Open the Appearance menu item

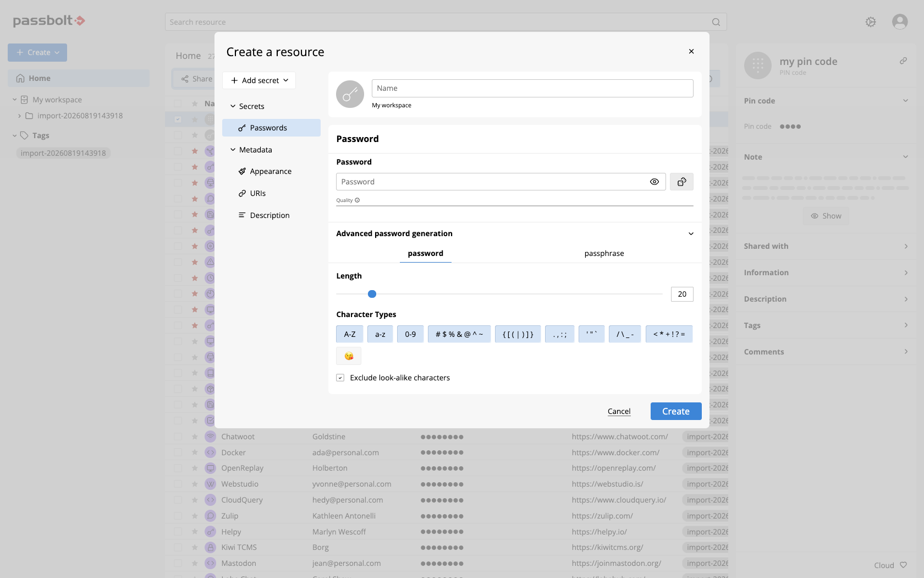coord(271,171)
